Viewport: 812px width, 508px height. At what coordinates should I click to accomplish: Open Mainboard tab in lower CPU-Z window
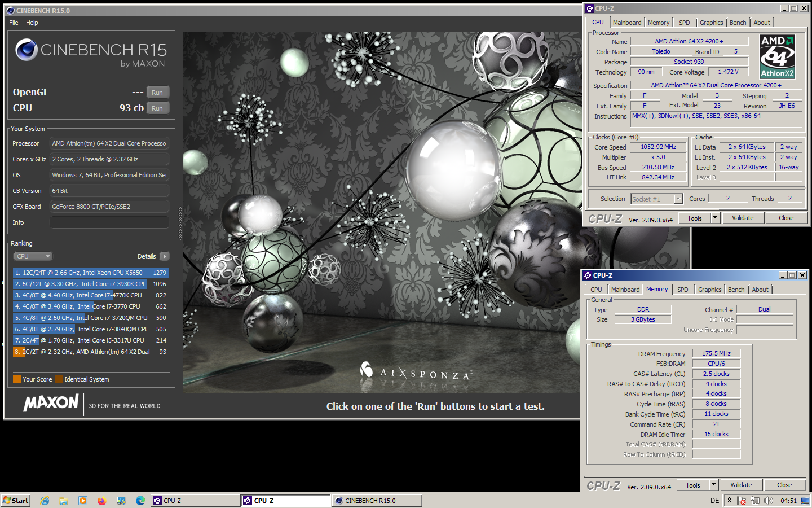point(625,290)
